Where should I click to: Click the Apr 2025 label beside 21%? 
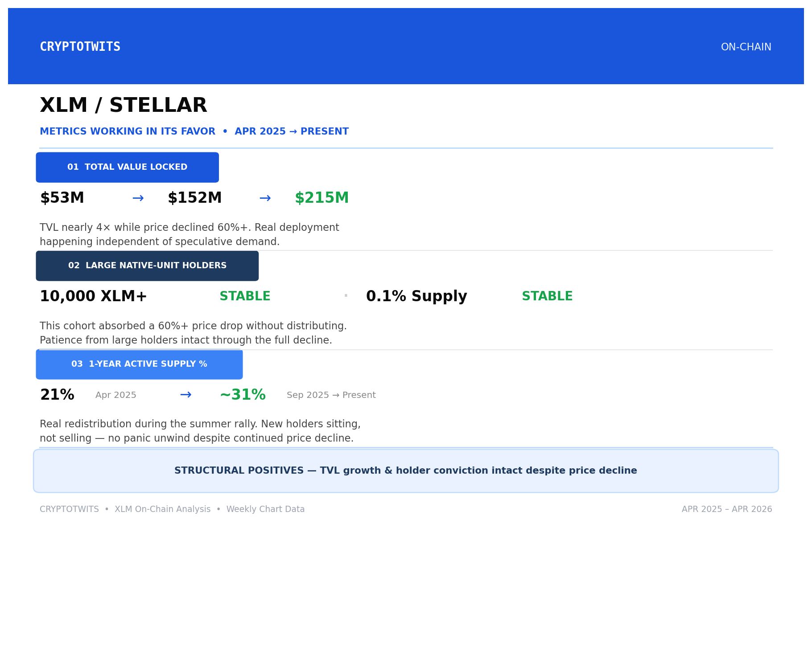(x=116, y=395)
